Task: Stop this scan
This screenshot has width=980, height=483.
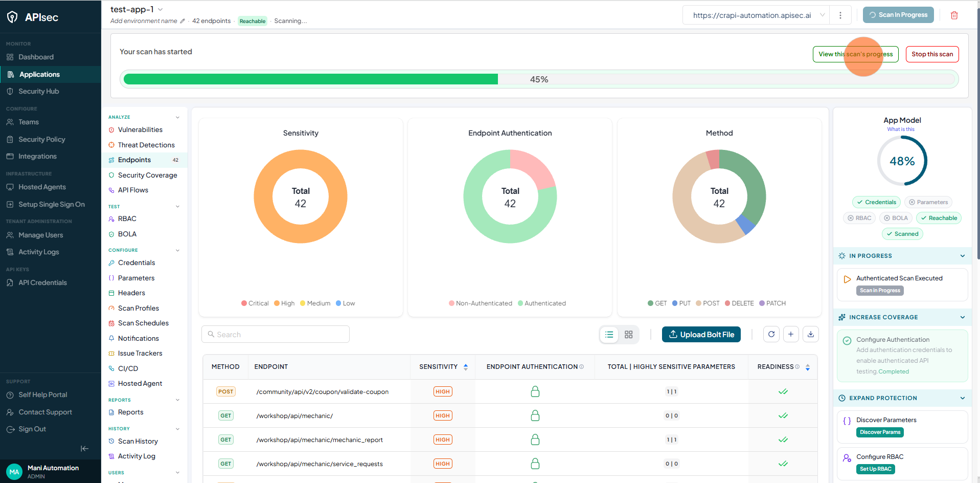Action: (932, 54)
